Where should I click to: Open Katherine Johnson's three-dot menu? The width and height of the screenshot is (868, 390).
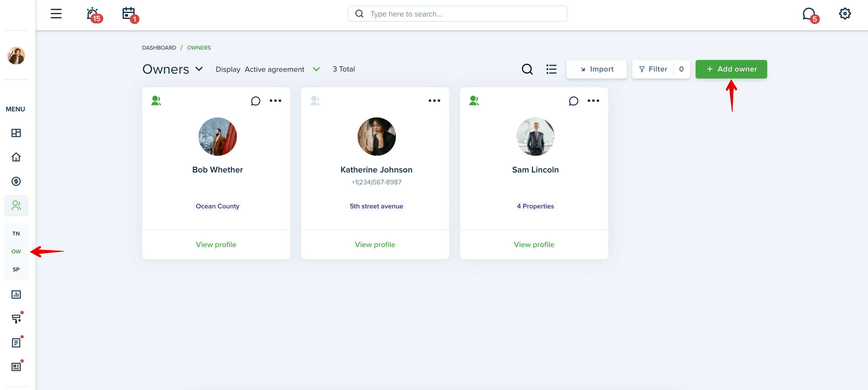(x=434, y=101)
